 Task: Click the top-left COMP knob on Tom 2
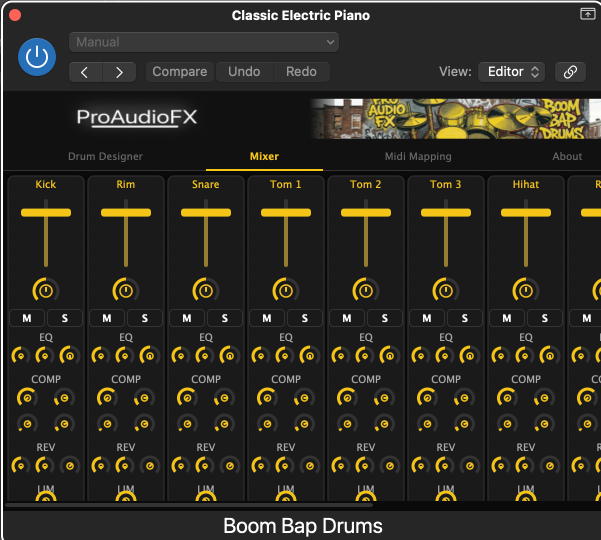[x=347, y=398]
